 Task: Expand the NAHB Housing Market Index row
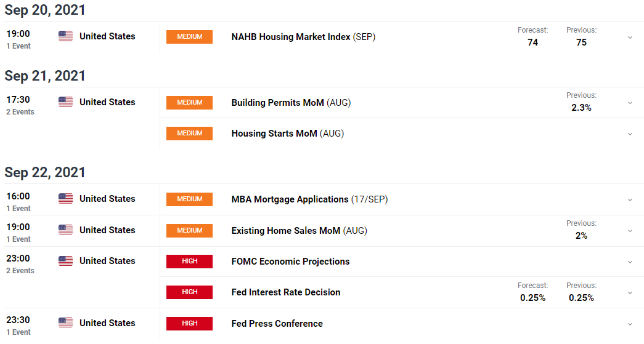tap(630, 38)
